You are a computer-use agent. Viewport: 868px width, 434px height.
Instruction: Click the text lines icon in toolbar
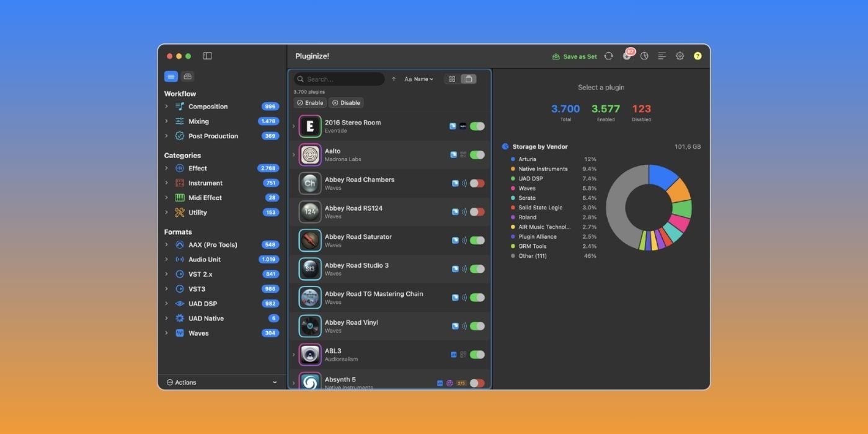tap(662, 56)
